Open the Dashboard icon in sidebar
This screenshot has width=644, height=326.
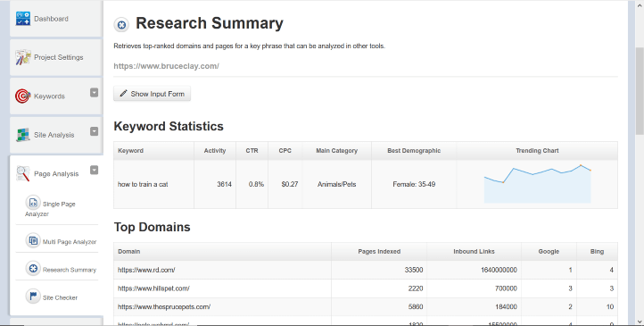[x=23, y=19]
